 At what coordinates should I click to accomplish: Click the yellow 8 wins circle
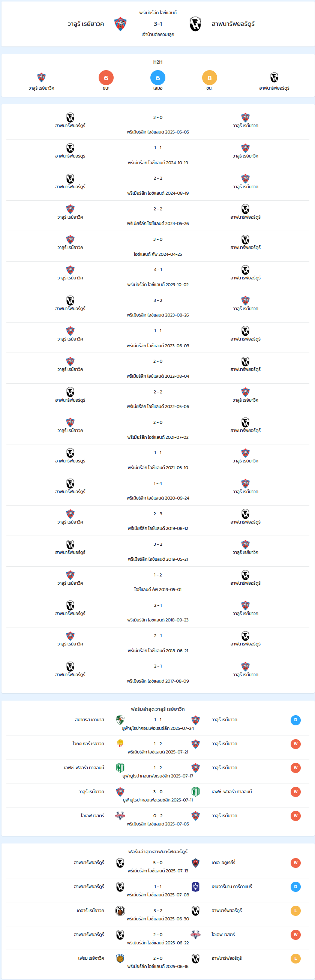coord(210,78)
